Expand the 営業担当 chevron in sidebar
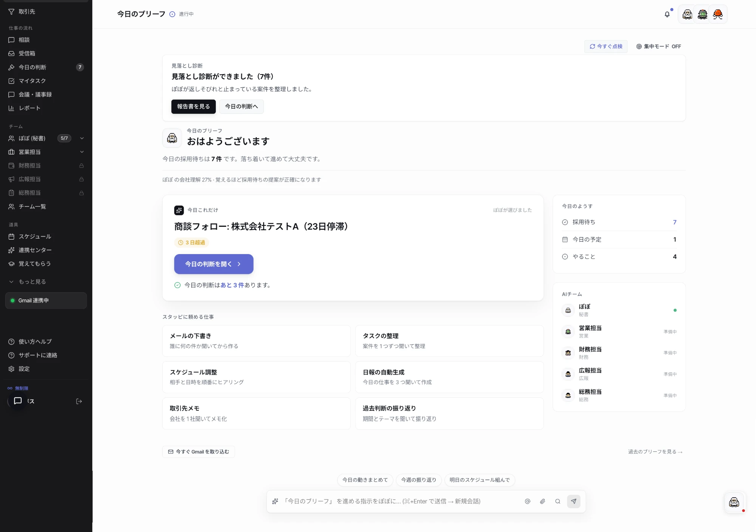The image size is (756, 532). (x=82, y=152)
